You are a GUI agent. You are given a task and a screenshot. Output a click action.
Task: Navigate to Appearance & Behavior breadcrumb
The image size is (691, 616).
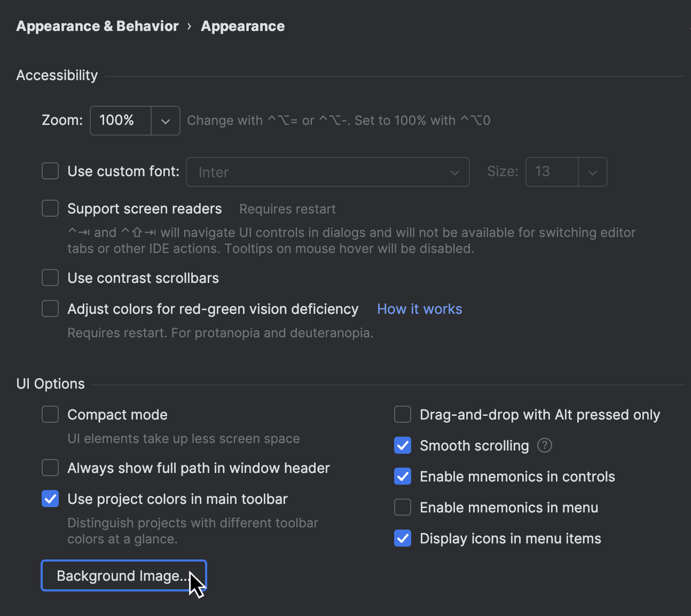(97, 26)
